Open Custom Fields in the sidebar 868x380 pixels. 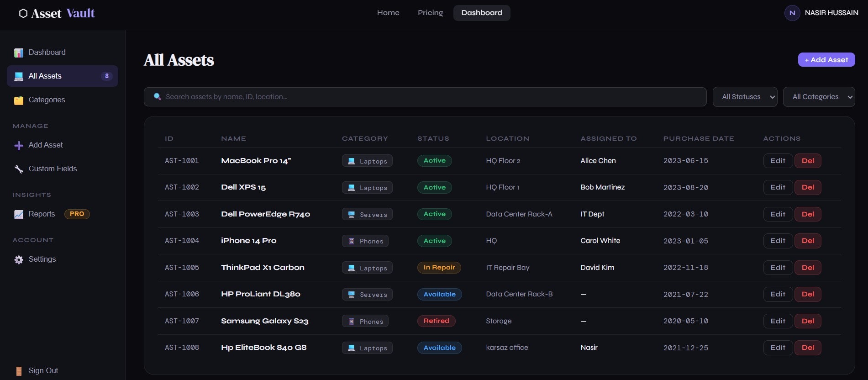(x=63, y=169)
